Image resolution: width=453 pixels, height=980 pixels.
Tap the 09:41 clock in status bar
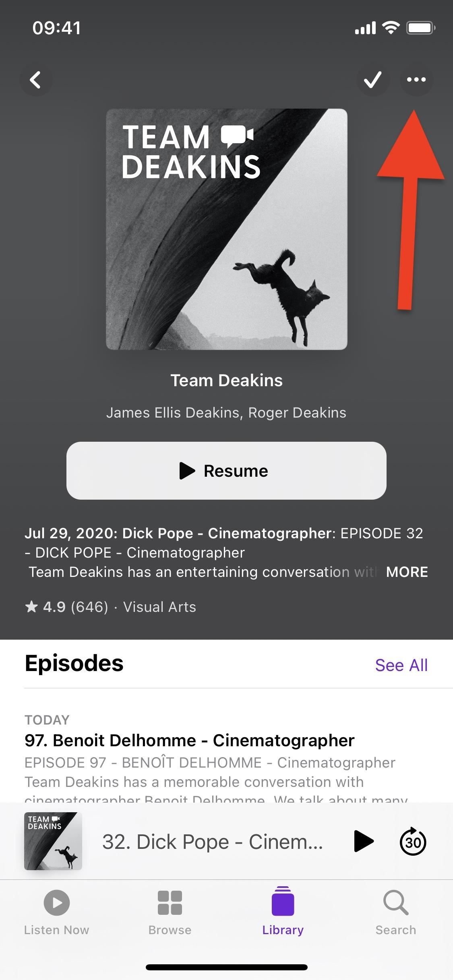[x=56, y=28]
